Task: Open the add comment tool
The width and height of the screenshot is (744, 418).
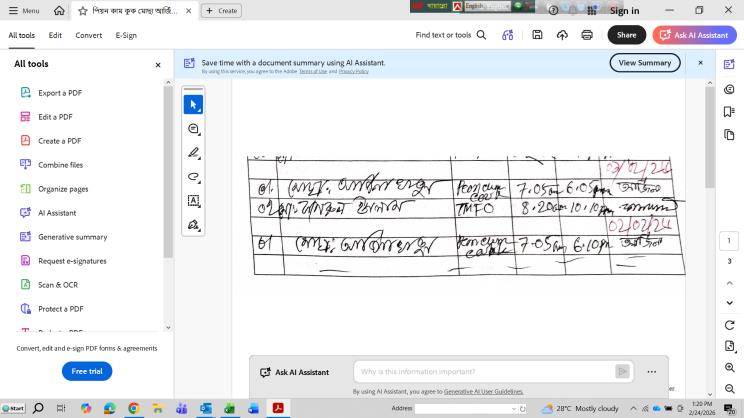Action: [193, 129]
